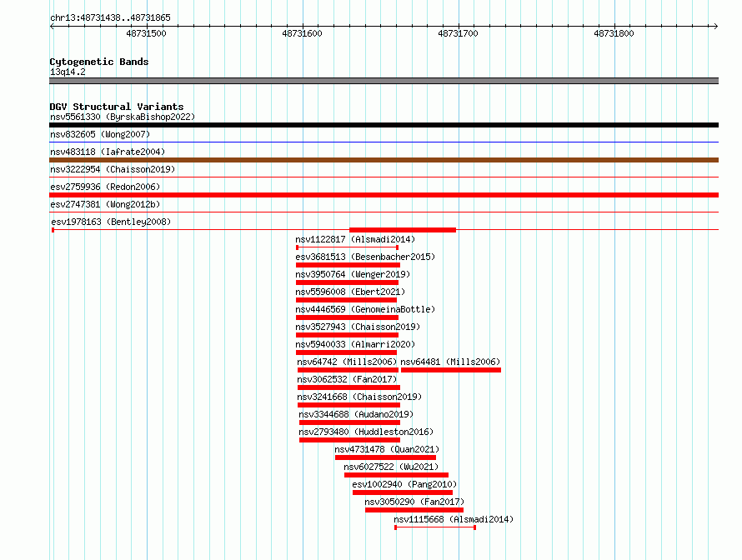Select the nsv3950764 red variant bar

pyautogui.click(x=347, y=282)
